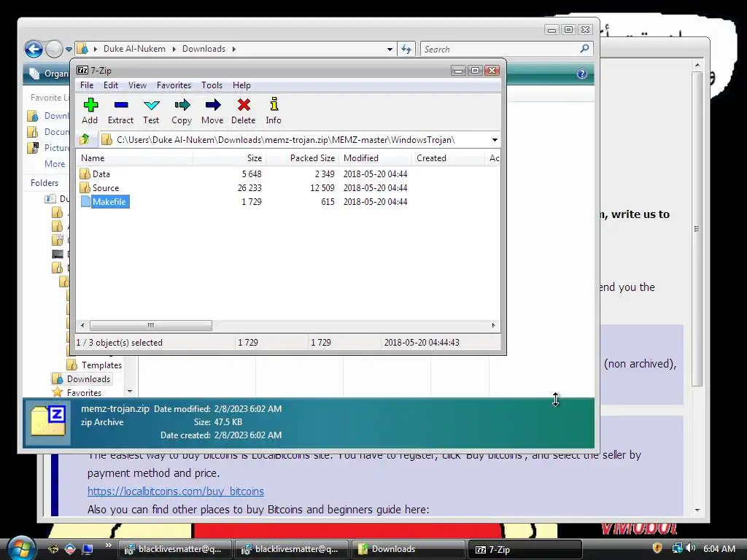747x560 pixels.
Task: Sort by the Name column header
Action: [x=135, y=158]
